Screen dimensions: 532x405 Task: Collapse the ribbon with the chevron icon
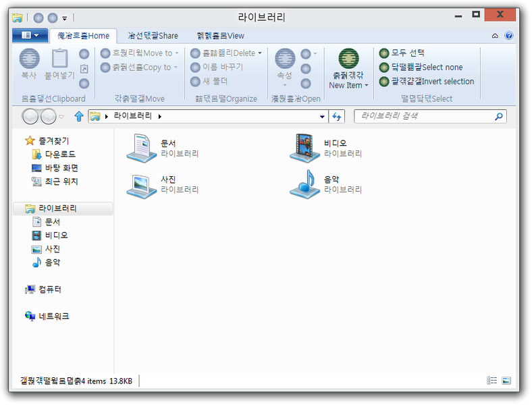point(495,36)
